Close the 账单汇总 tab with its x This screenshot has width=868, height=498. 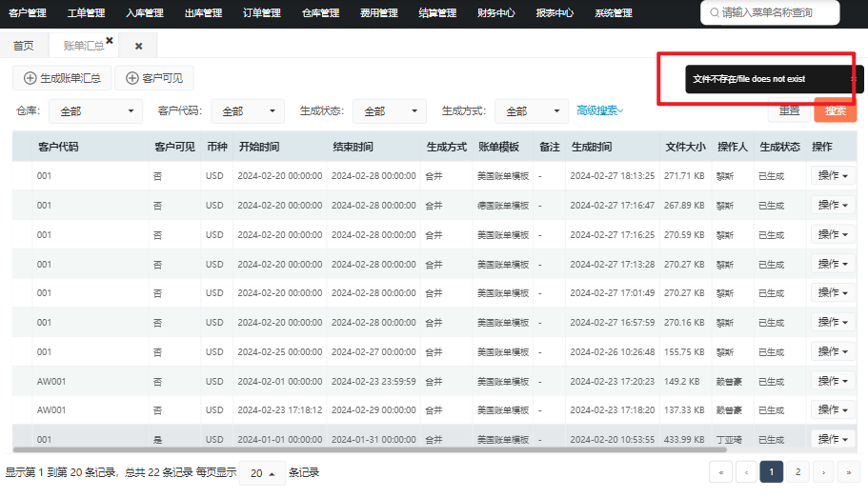[110, 40]
